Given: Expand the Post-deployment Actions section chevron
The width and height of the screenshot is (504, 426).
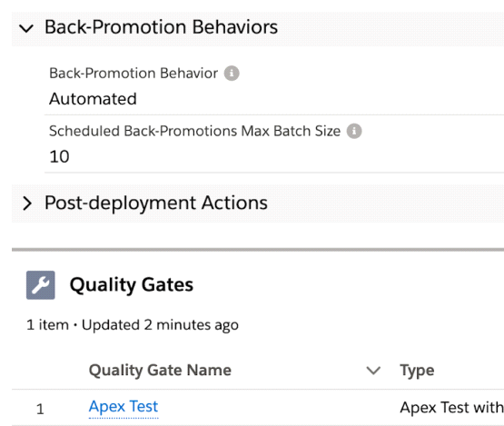Looking at the screenshot, I should 27,203.
